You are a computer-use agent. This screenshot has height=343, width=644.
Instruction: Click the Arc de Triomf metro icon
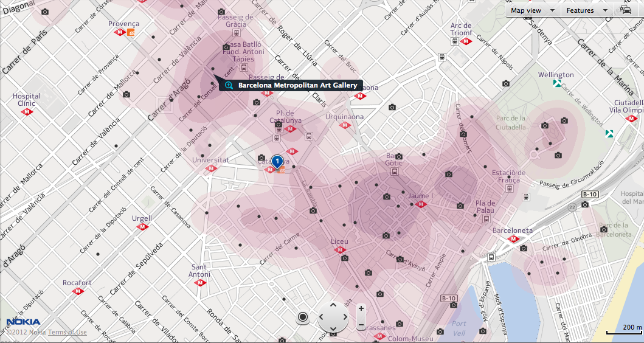tap(466, 41)
